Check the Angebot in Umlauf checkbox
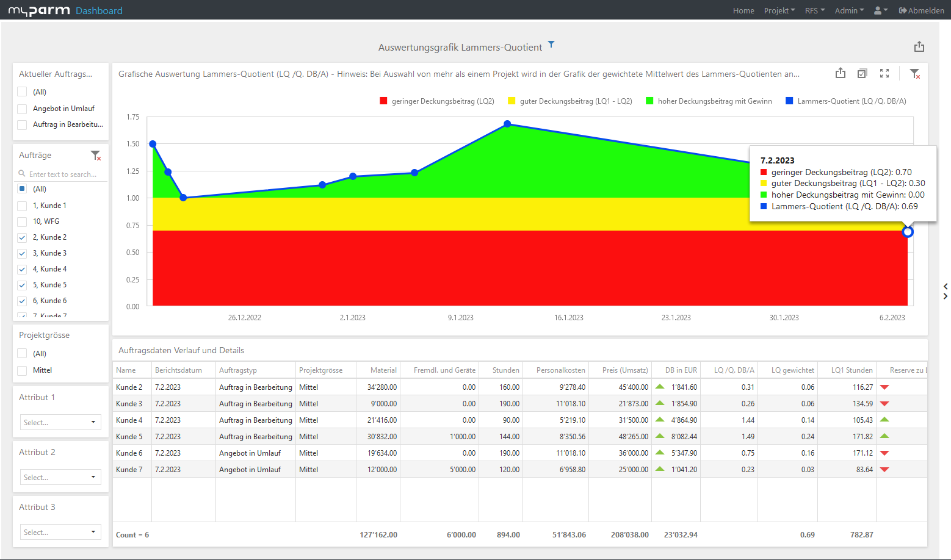The width and height of the screenshot is (951, 560). tap(23, 109)
